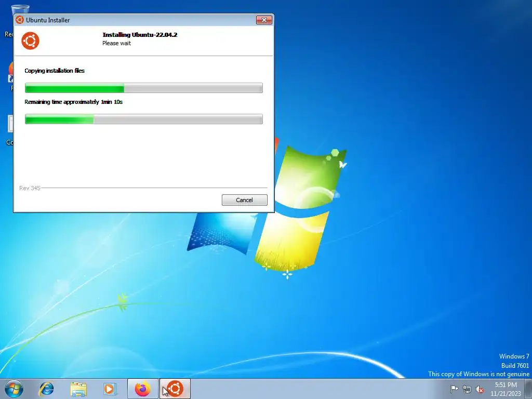Click 'Copying installation files' label
The width and height of the screenshot is (532, 399).
(55, 71)
